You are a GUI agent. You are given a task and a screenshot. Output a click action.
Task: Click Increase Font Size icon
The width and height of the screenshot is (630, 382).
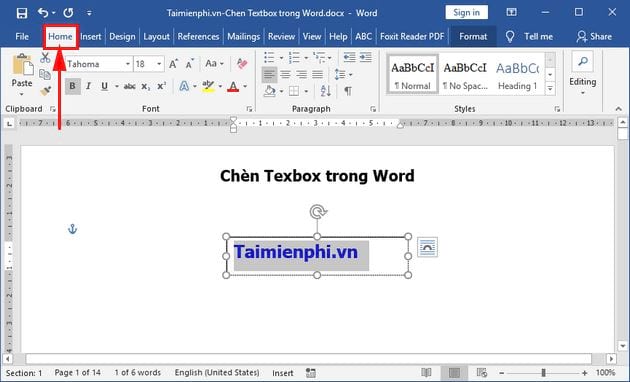(x=173, y=64)
